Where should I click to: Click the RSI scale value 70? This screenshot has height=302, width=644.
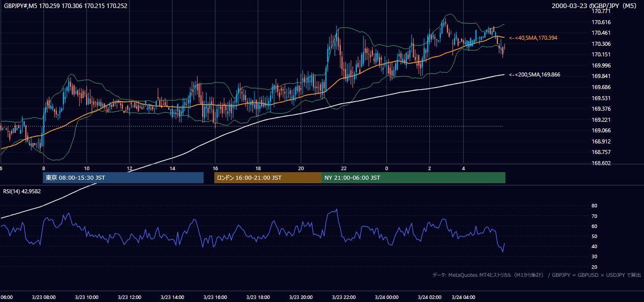(x=594, y=216)
